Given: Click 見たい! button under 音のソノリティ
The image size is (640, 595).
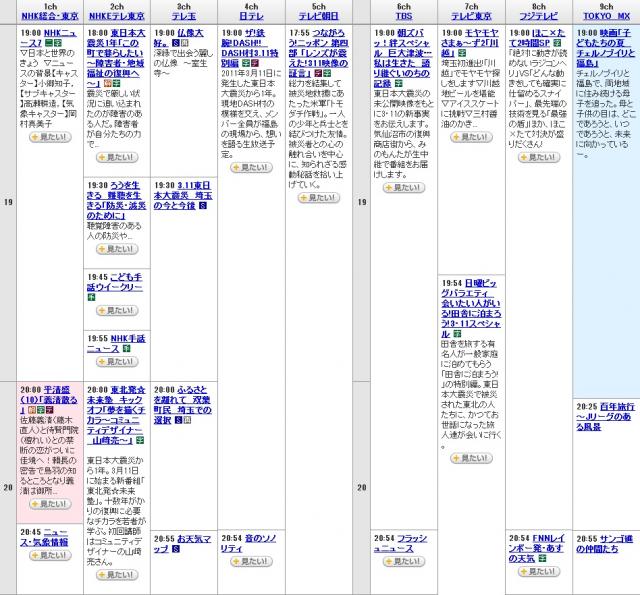Looking at the screenshot, I should click(251, 561).
